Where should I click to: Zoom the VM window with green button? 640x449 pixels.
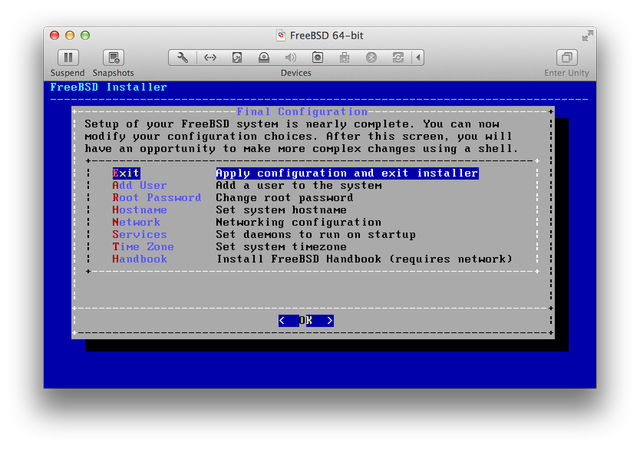85,36
